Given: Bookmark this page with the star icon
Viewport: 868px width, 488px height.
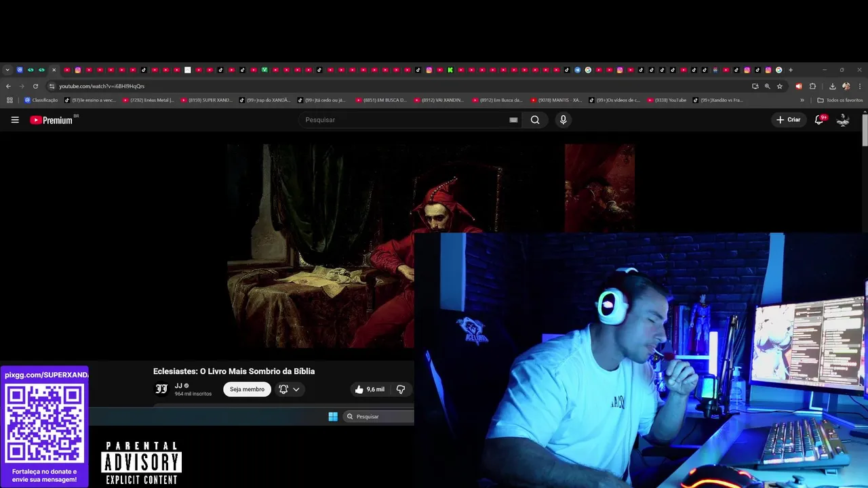Looking at the screenshot, I should pyautogui.click(x=780, y=86).
